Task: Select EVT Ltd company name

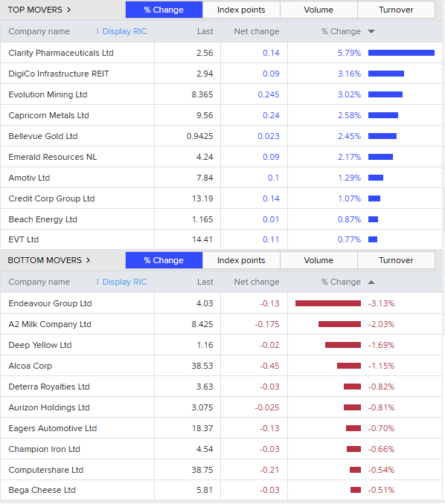Action: point(24,239)
